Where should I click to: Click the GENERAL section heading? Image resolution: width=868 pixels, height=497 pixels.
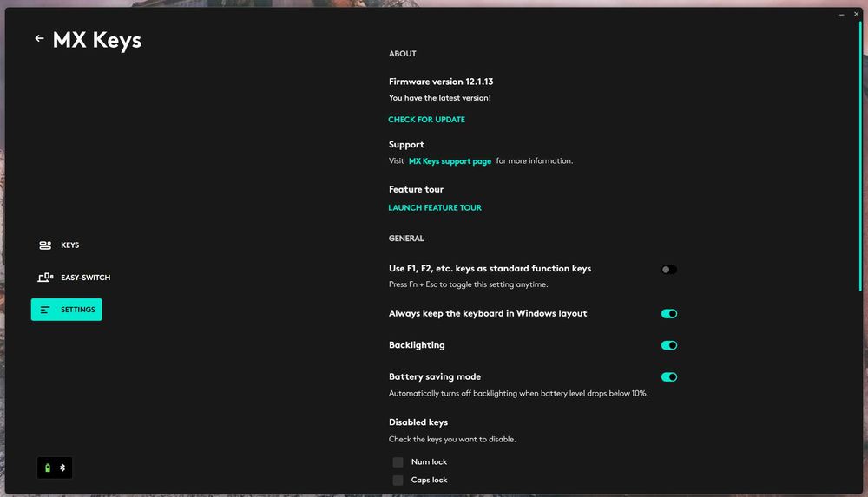pyautogui.click(x=406, y=238)
